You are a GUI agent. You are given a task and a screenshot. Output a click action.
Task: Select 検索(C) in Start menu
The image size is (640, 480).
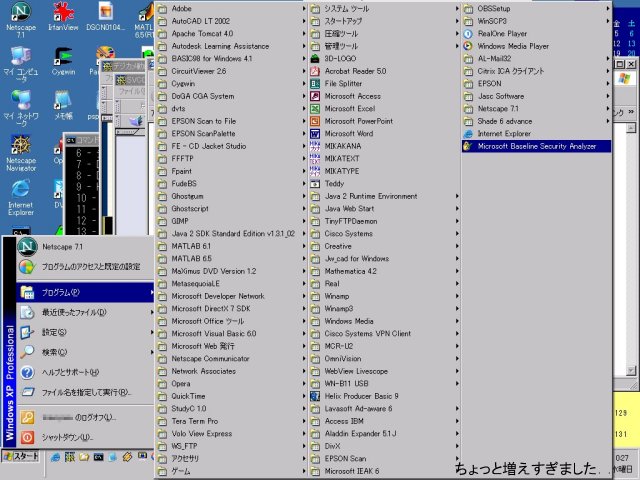coord(85,352)
